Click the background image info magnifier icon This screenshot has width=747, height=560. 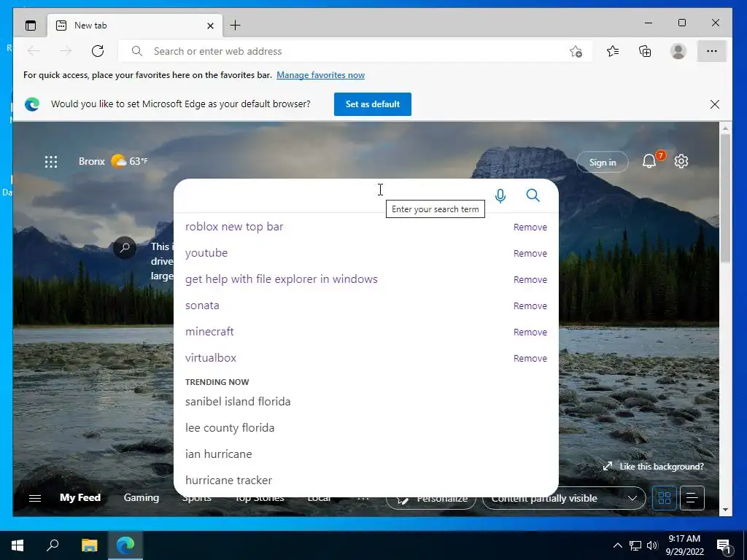click(x=125, y=248)
